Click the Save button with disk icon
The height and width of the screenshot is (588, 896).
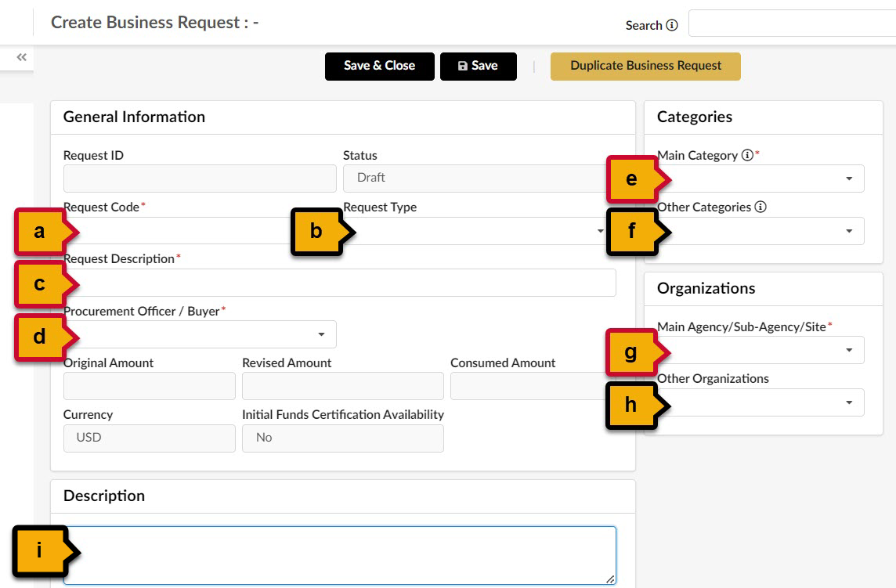coord(479,67)
